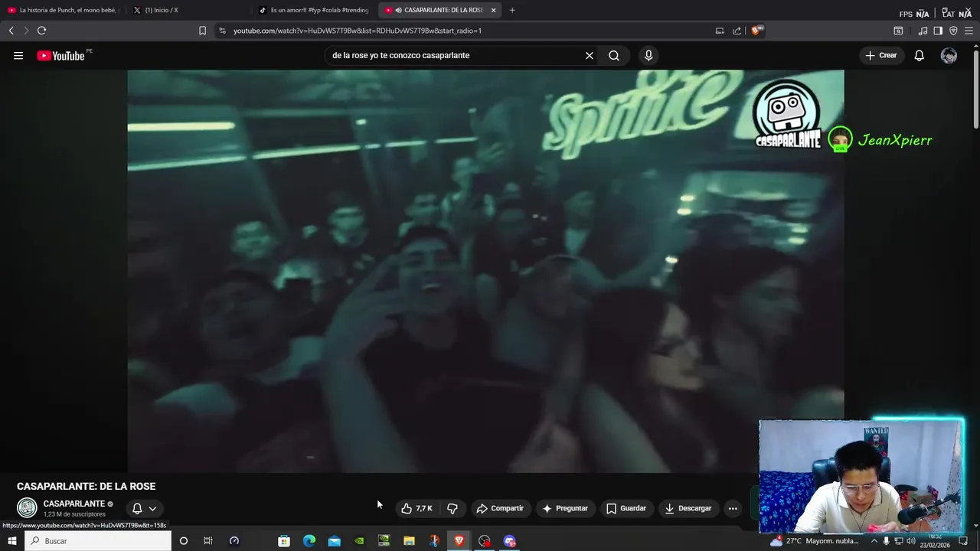Switch to the TikTok 'Es un amor' tab

pyautogui.click(x=314, y=10)
